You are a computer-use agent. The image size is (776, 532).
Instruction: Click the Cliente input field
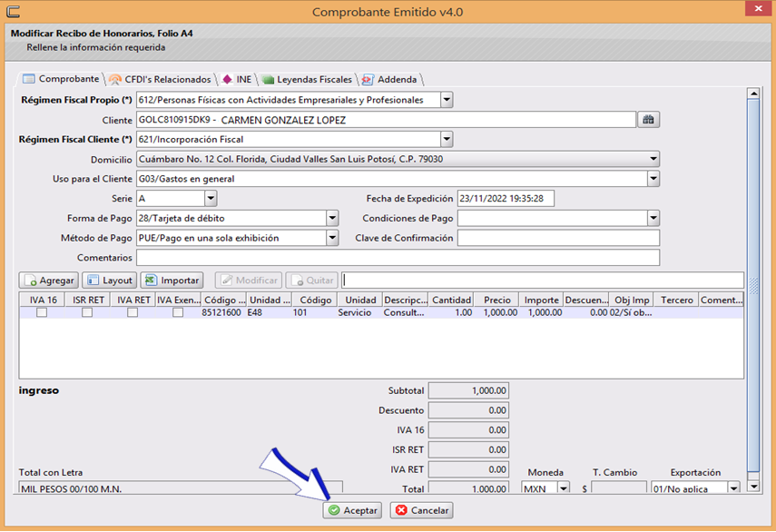(386, 120)
